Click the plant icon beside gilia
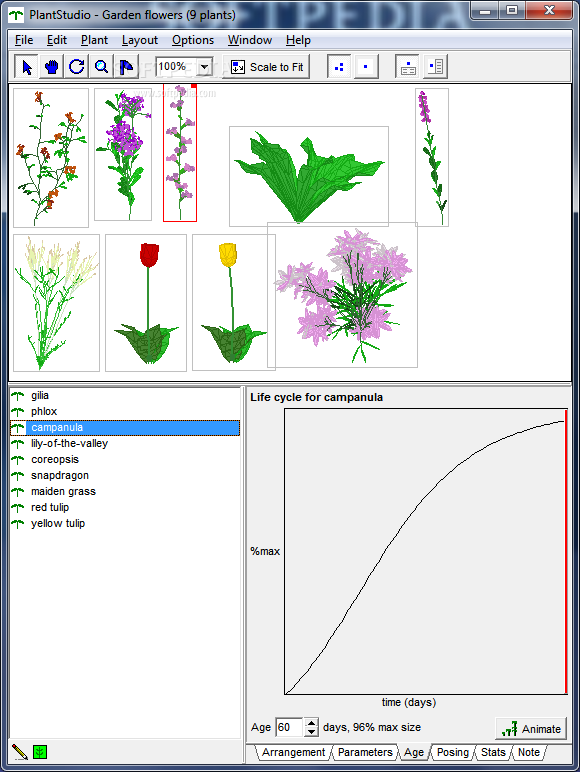580x772 pixels. click(18, 395)
